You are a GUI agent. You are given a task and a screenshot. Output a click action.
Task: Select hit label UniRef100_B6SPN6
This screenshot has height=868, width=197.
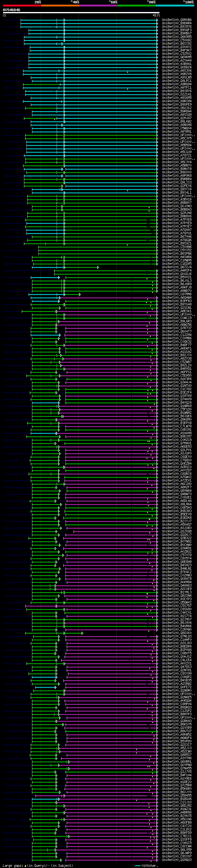(x=177, y=253)
